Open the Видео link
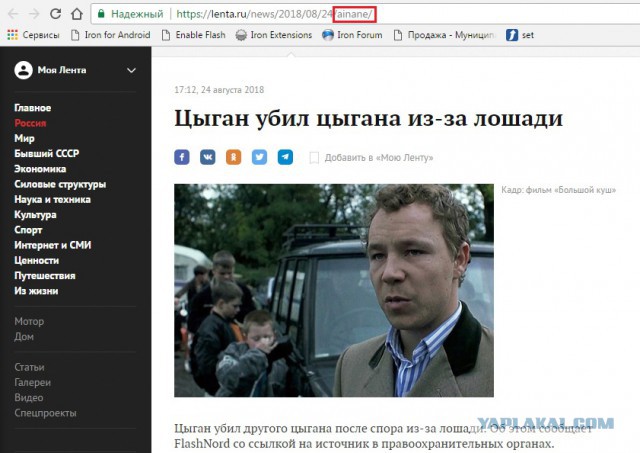This screenshot has height=453, width=640. 29,397
